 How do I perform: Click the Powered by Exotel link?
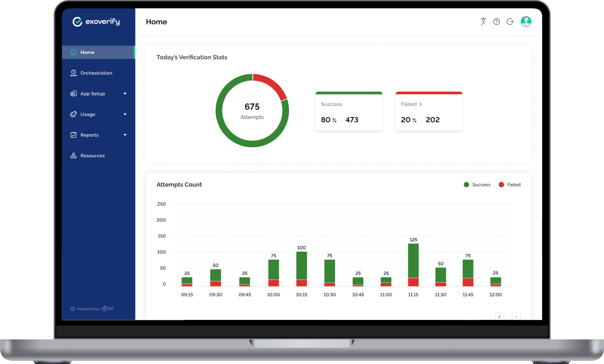tap(92, 309)
